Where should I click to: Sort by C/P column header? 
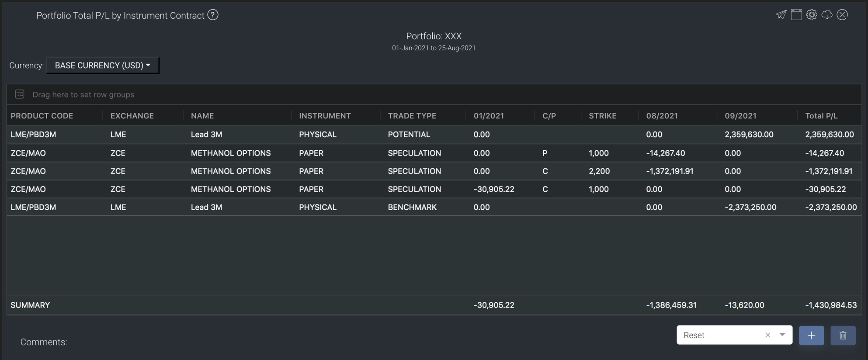click(549, 116)
